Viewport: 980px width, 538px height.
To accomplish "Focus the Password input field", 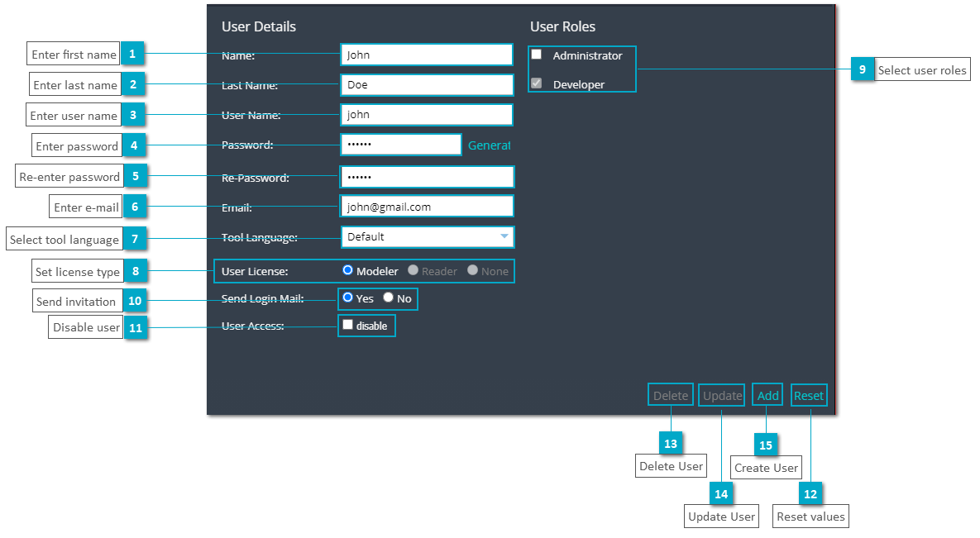I will pyautogui.click(x=400, y=145).
